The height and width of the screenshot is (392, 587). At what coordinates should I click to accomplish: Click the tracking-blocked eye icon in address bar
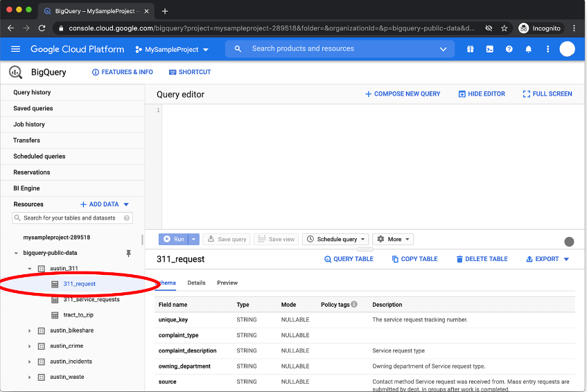(489, 28)
